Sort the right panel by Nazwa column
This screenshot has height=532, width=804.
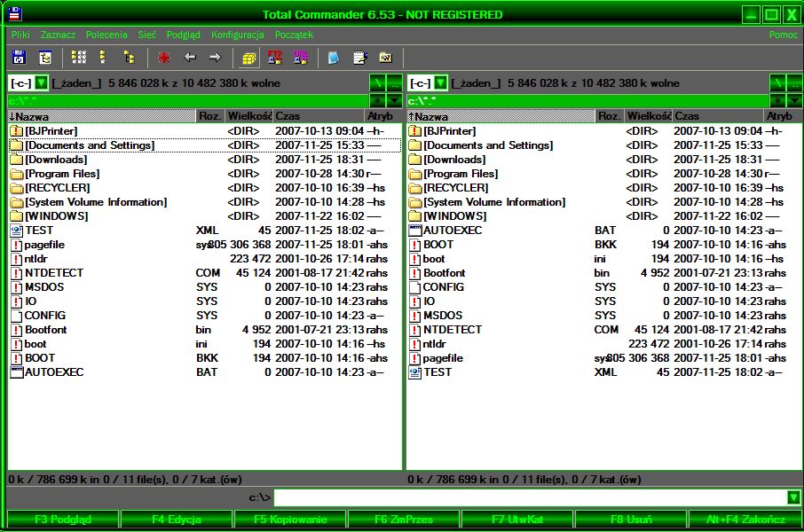coord(501,116)
